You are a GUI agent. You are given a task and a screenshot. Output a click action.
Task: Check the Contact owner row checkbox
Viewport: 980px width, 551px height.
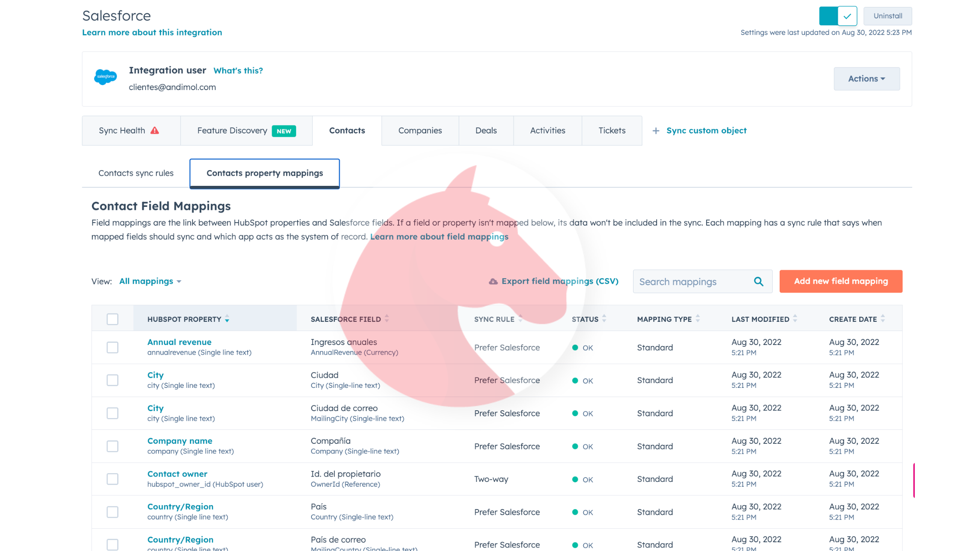coord(112,479)
